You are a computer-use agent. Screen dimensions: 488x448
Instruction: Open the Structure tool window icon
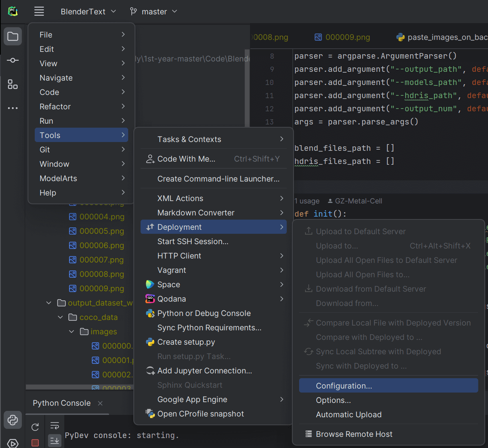(x=13, y=84)
